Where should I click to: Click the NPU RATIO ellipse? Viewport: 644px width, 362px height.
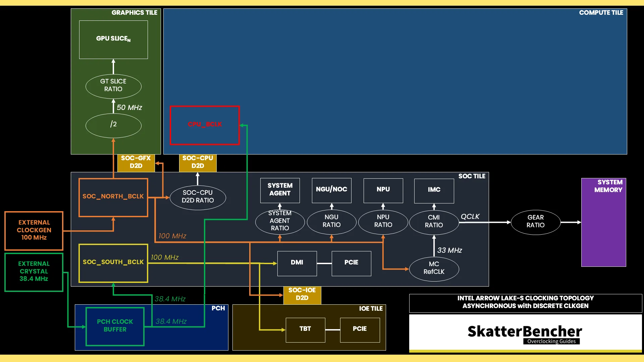(x=383, y=222)
